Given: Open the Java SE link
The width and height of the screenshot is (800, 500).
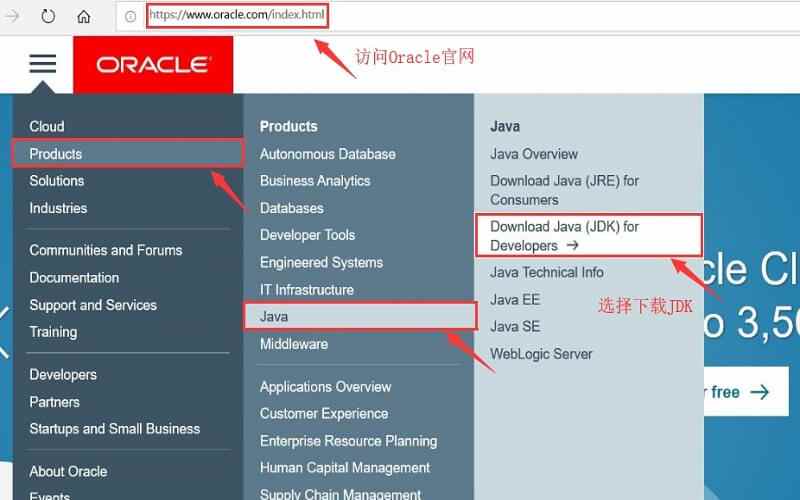Looking at the screenshot, I should tap(515, 327).
